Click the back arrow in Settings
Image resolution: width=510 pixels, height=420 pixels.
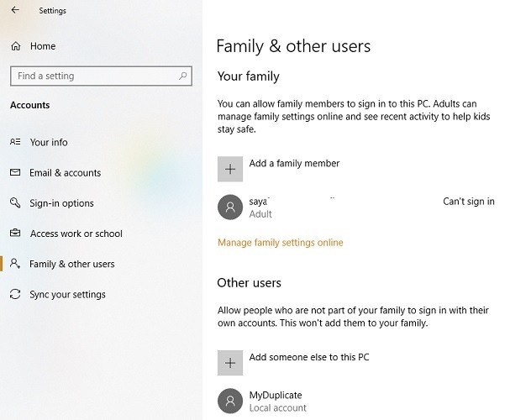click(15, 11)
